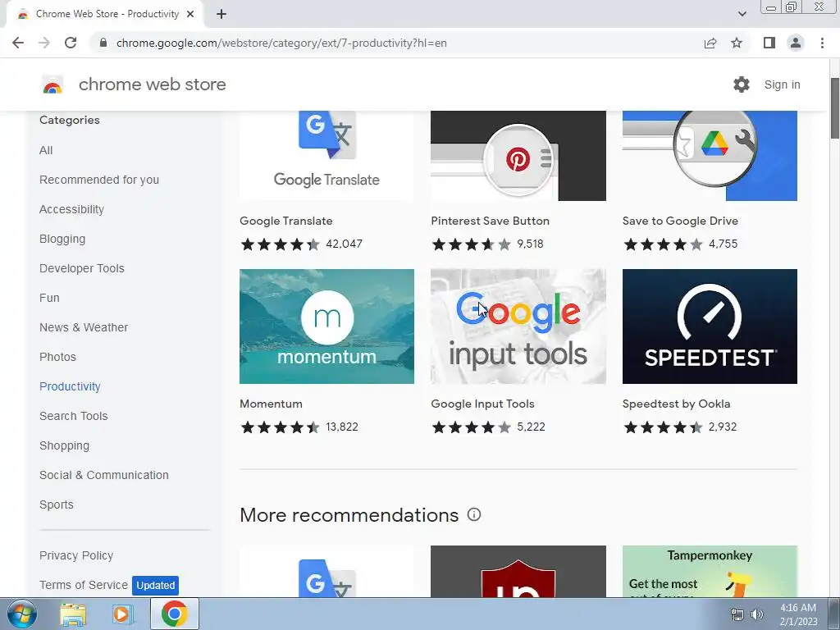Click the network tray icon

pyautogui.click(x=737, y=614)
